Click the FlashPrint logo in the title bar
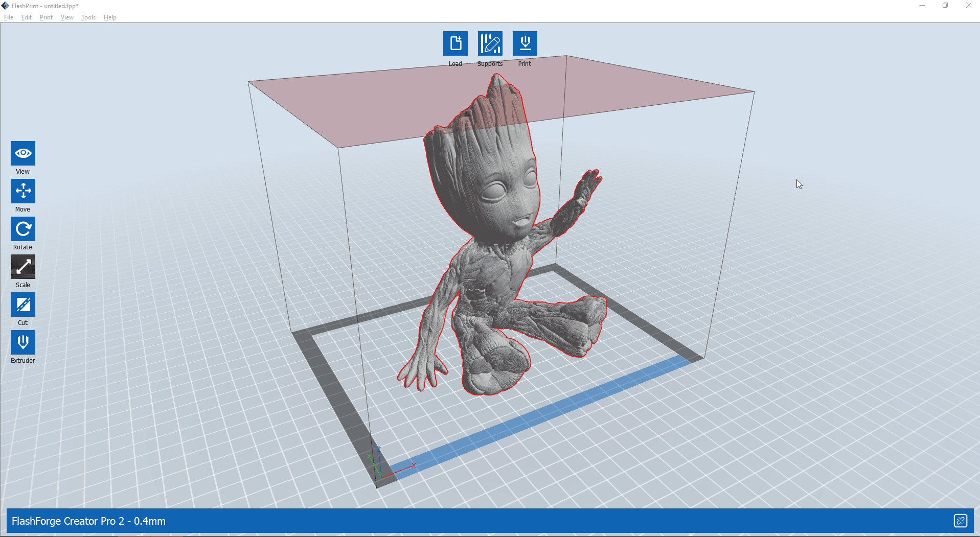 [x=5, y=6]
